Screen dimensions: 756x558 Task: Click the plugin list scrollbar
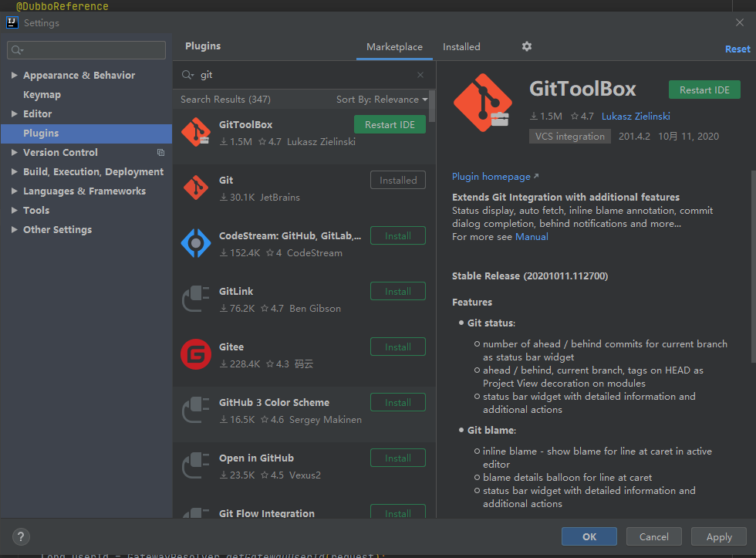coord(432,106)
